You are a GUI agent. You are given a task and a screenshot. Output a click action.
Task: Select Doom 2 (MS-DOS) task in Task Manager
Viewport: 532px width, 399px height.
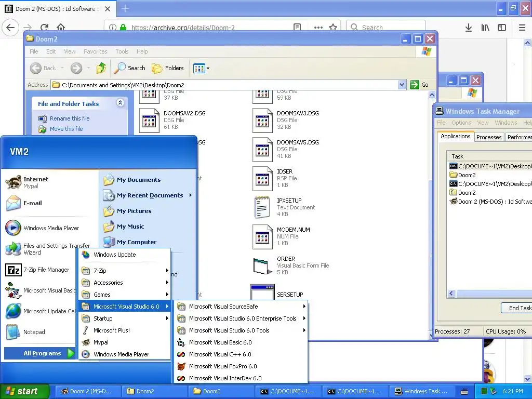pos(490,202)
